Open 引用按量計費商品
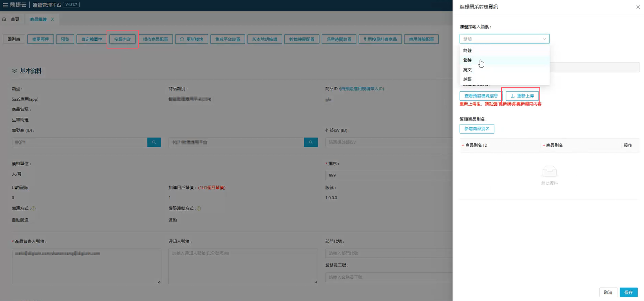The image size is (644, 301). [380, 39]
